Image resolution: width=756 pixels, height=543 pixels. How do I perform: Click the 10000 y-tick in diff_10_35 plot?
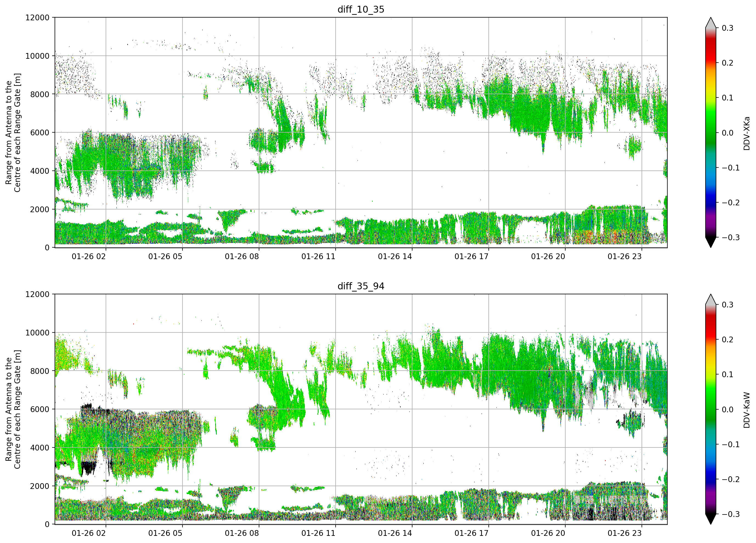click(x=37, y=56)
